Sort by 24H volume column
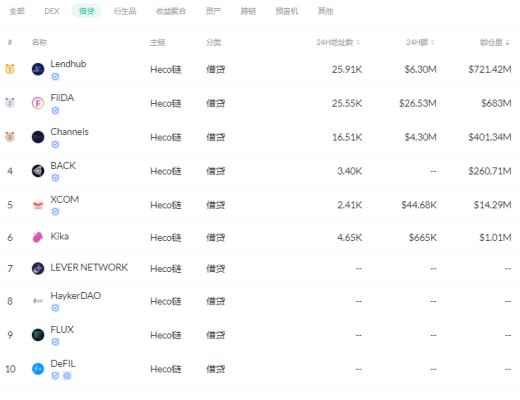 420,42
